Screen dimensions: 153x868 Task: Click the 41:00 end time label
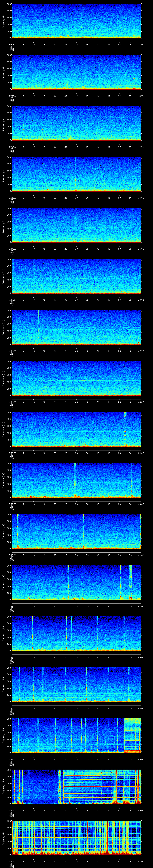[141, 555]
